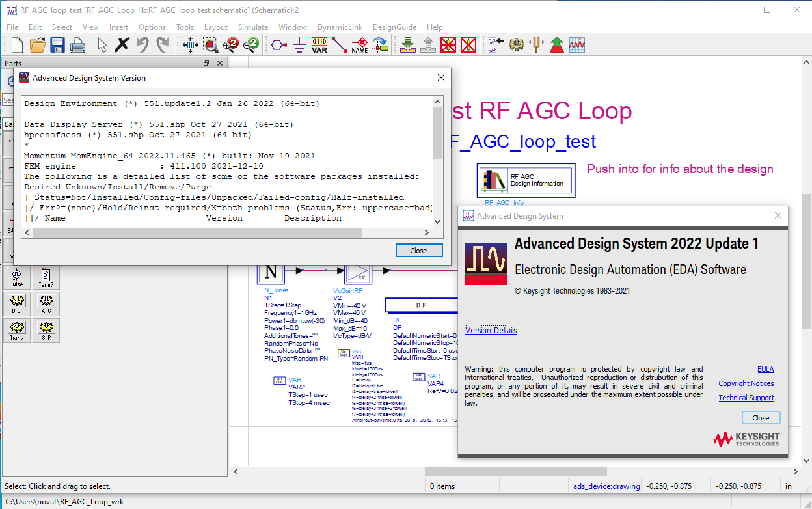The width and height of the screenshot is (812, 509).
Task: Open the Technical Support link
Action: tap(746, 398)
